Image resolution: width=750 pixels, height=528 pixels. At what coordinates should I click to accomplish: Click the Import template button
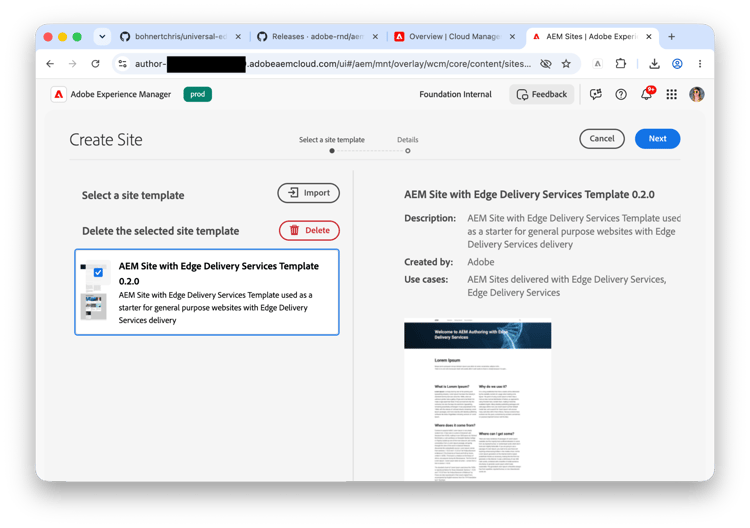[x=309, y=193]
